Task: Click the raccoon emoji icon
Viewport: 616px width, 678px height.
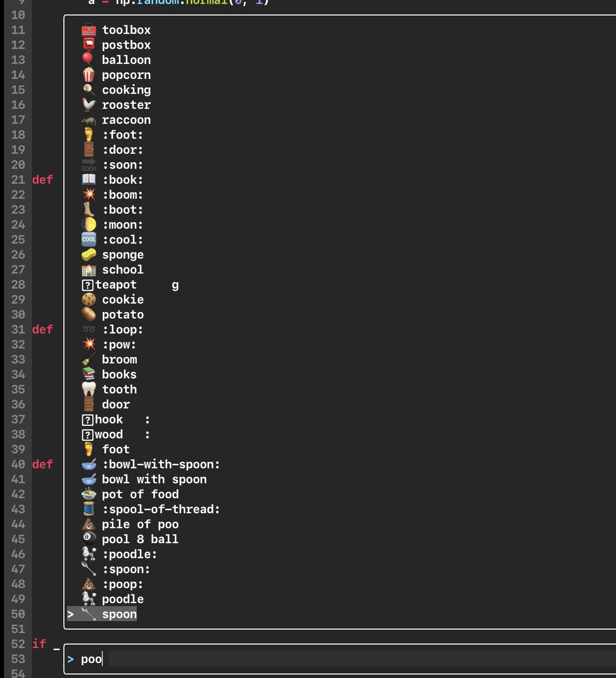Action: coord(89,120)
